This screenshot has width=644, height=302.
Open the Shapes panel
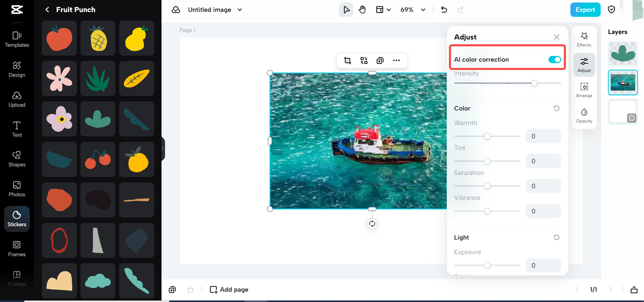point(17,159)
